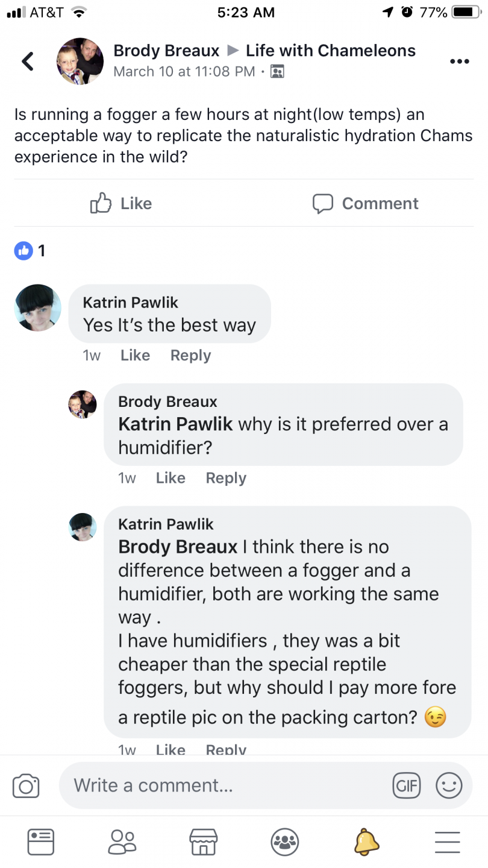
Task: View who reacted with thumbs up
Action: (x=30, y=250)
